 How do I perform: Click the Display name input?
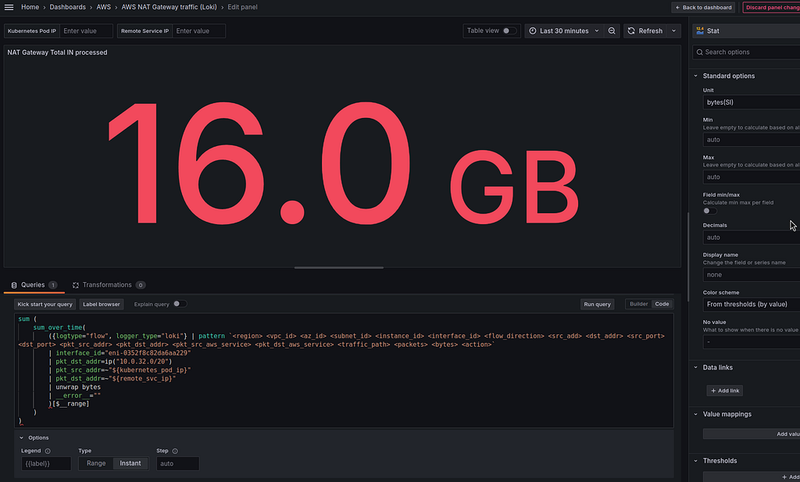[752, 274]
